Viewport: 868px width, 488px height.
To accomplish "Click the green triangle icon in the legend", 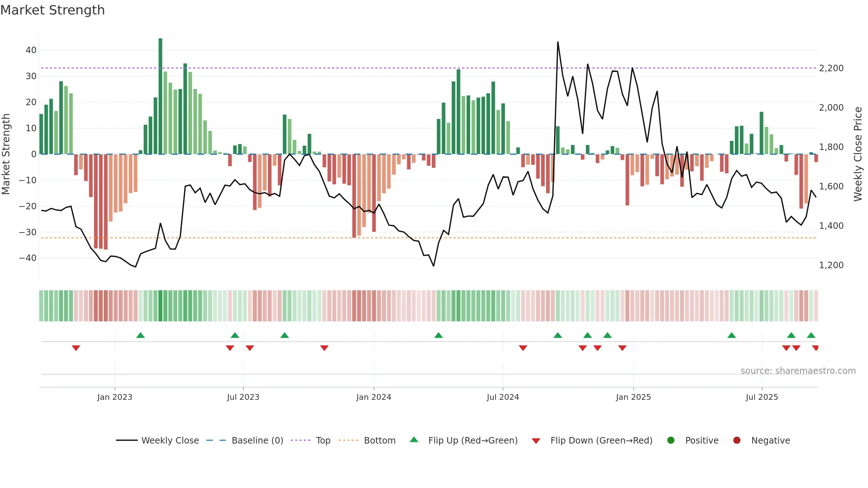I will click(414, 440).
